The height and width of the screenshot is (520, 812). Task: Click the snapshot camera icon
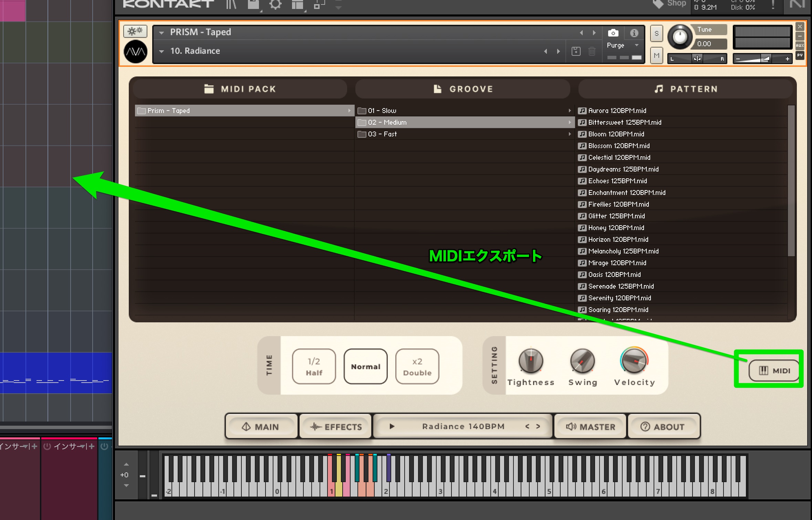613,33
